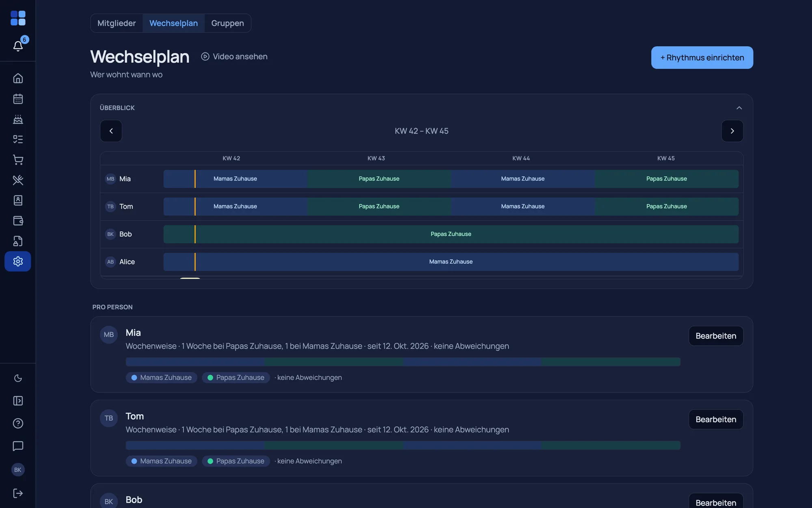Collapse the sidebar panel icon

coord(18,401)
